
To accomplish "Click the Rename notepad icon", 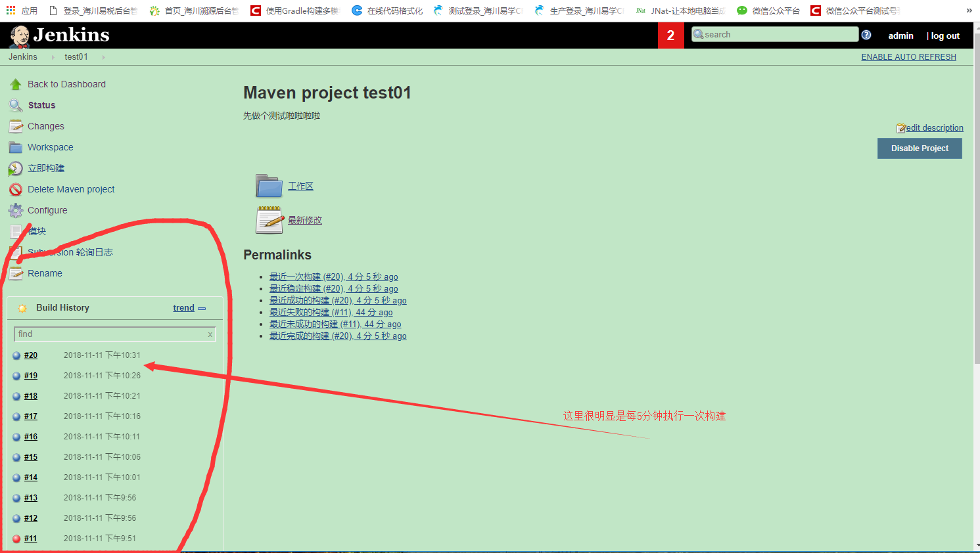I will coord(16,273).
